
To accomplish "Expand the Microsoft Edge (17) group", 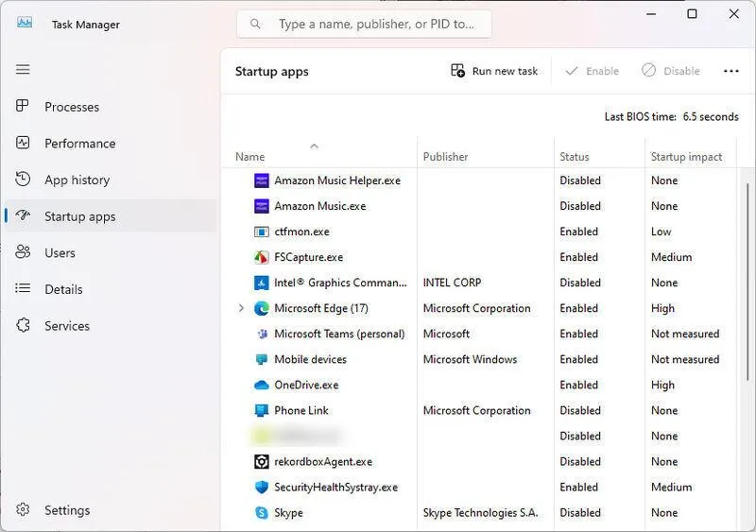I will pyautogui.click(x=241, y=308).
